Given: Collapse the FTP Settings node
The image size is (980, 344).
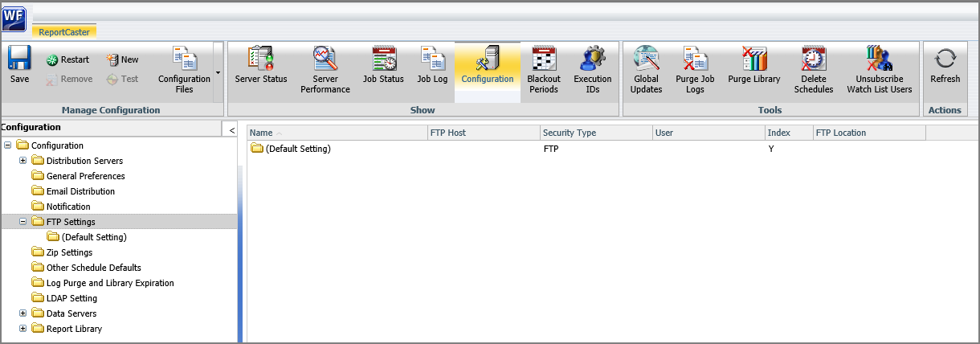Looking at the screenshot, I should pyautogui.click(x=23, y=222).
